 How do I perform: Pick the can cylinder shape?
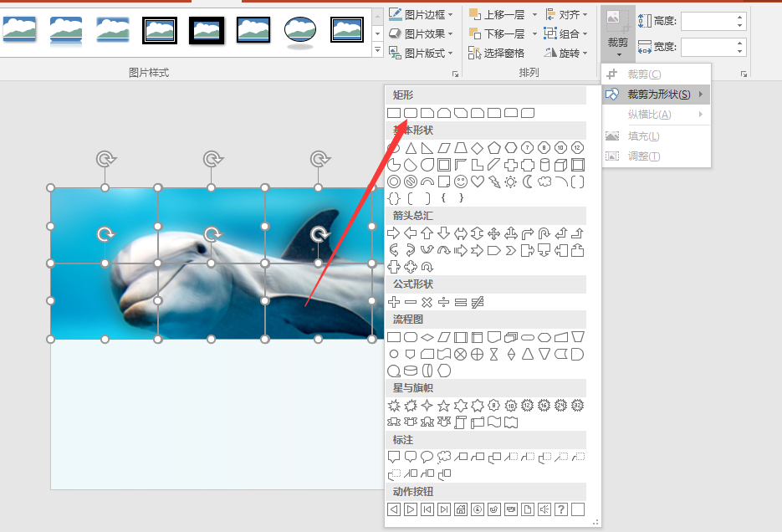click(544, 165)
